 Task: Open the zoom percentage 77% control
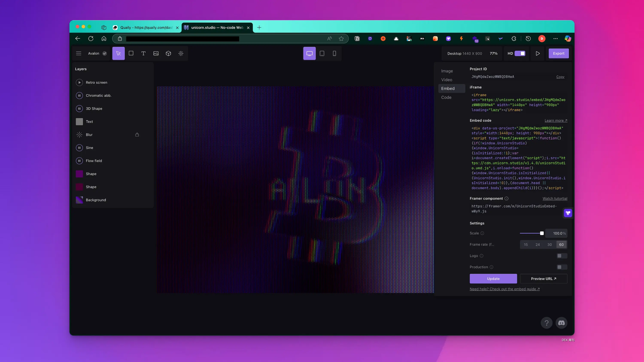point(494,53)
